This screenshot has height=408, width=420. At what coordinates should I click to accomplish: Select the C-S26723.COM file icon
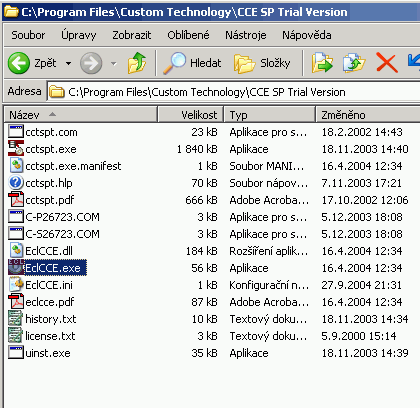point(16,234)
